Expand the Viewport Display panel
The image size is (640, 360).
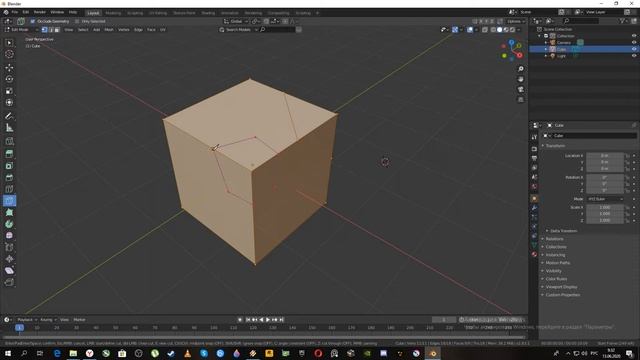pos(560,287)
